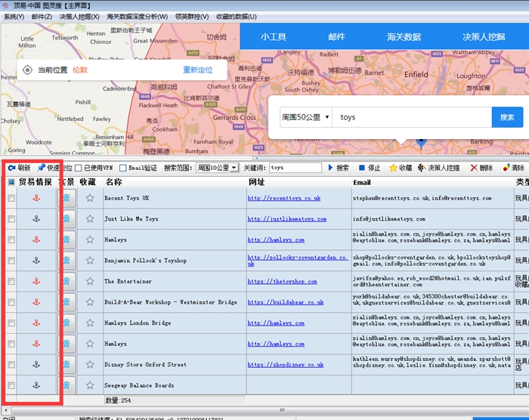Star Benjamin Pollock's Toyshop as favorite
The height and width of the screenshot is (420, 529).
pos(90,261)
